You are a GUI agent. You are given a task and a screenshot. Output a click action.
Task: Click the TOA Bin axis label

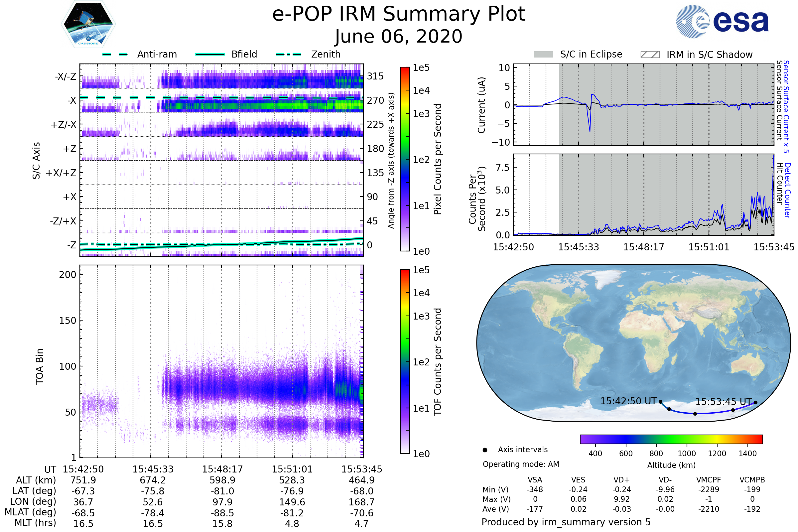40,366
